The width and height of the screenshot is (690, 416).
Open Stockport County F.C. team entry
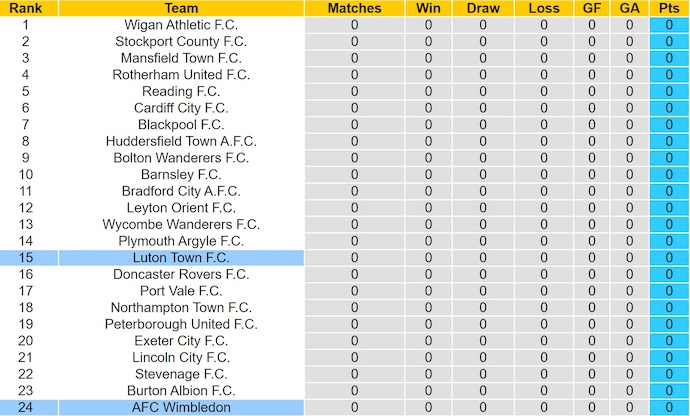[x=181, y=42]
